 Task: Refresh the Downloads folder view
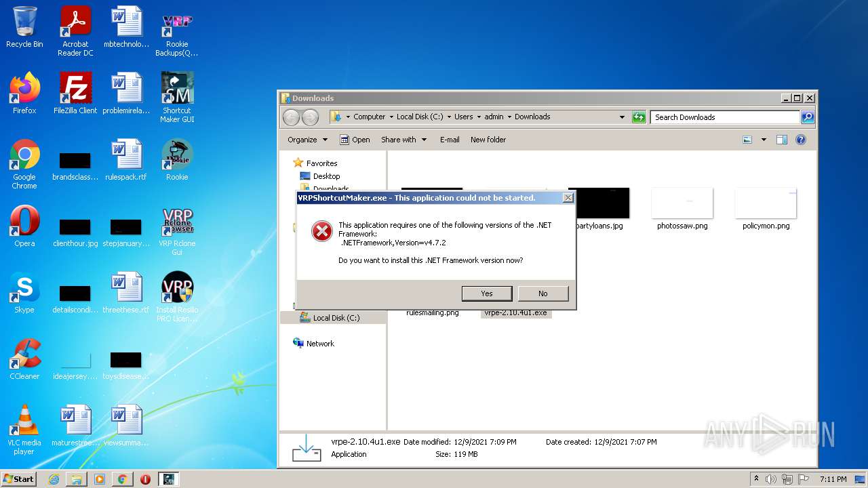[639, 117]
